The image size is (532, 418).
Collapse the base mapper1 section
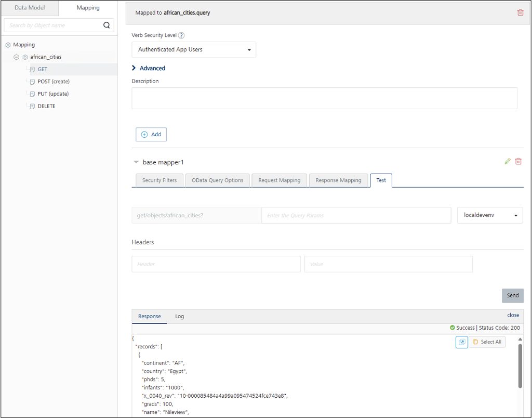(136, 162)
